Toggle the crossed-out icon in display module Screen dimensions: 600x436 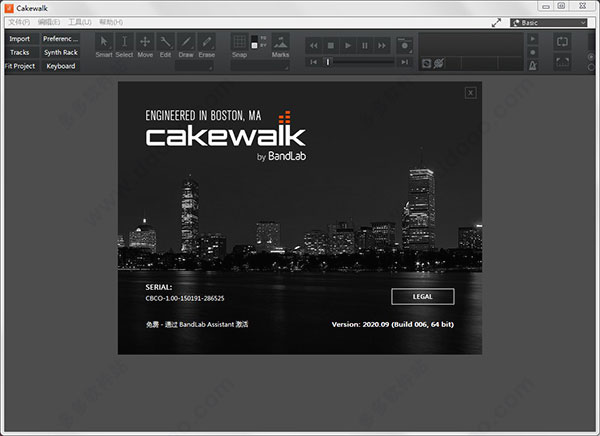[439, 63]
